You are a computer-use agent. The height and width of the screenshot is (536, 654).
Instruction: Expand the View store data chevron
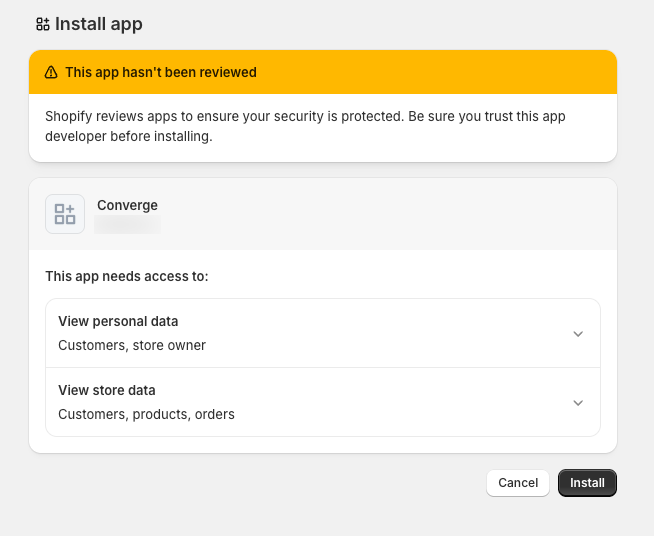point(578,403)
